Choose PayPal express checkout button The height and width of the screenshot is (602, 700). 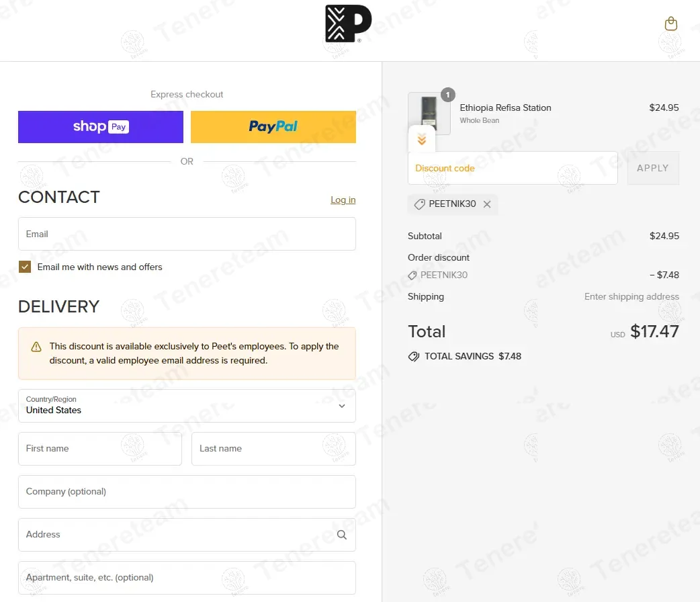[273, 127]
